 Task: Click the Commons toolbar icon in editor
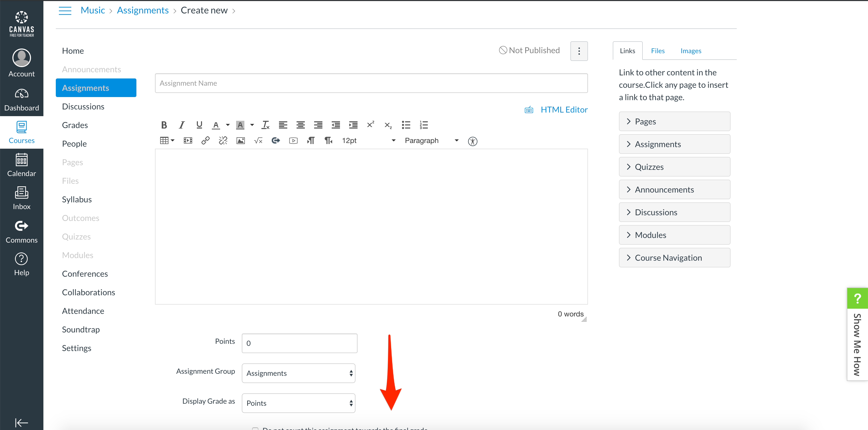[x=276, y=140]
